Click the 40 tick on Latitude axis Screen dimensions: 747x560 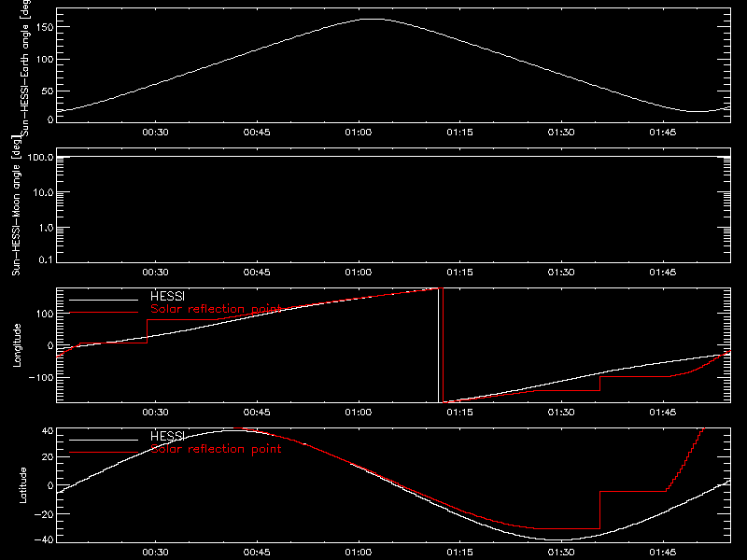coord(49,431)
